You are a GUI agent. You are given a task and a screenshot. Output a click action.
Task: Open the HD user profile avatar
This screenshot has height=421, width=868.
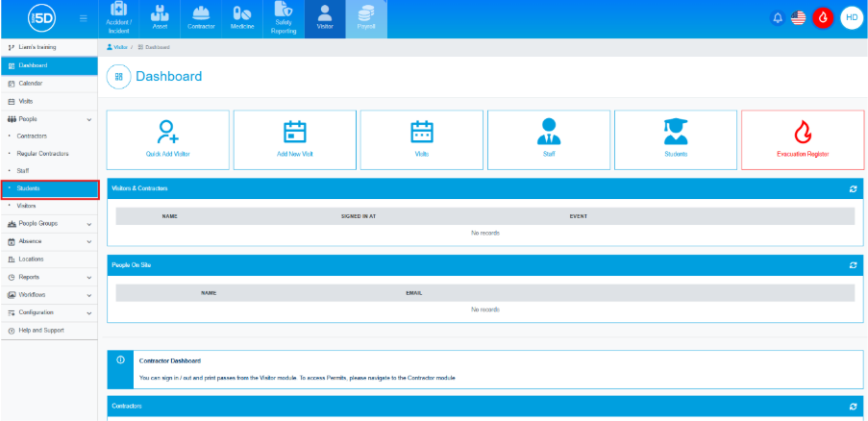coord(850,18)
